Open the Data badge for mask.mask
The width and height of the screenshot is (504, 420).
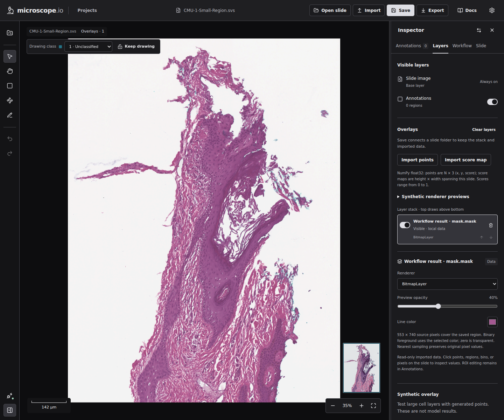coord(491,261)
